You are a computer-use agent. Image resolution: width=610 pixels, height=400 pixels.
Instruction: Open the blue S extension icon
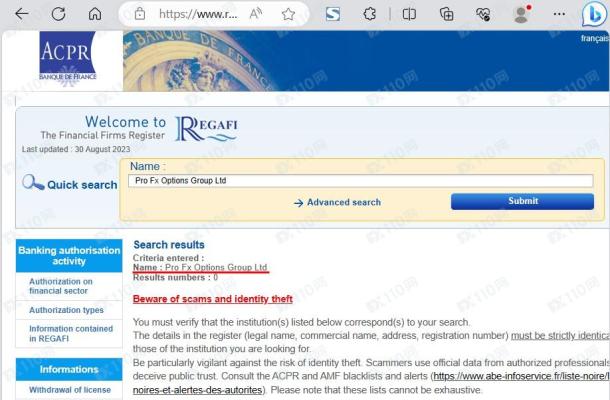[x=333, y=14]
